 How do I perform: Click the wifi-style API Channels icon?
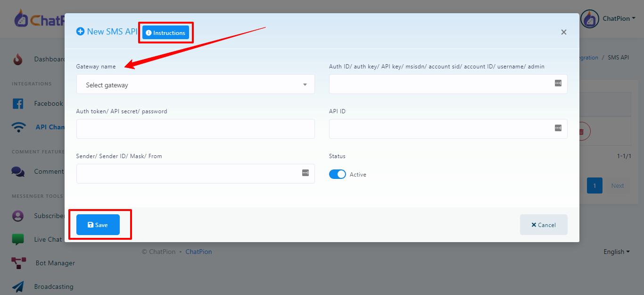click(x=19, y=127)
